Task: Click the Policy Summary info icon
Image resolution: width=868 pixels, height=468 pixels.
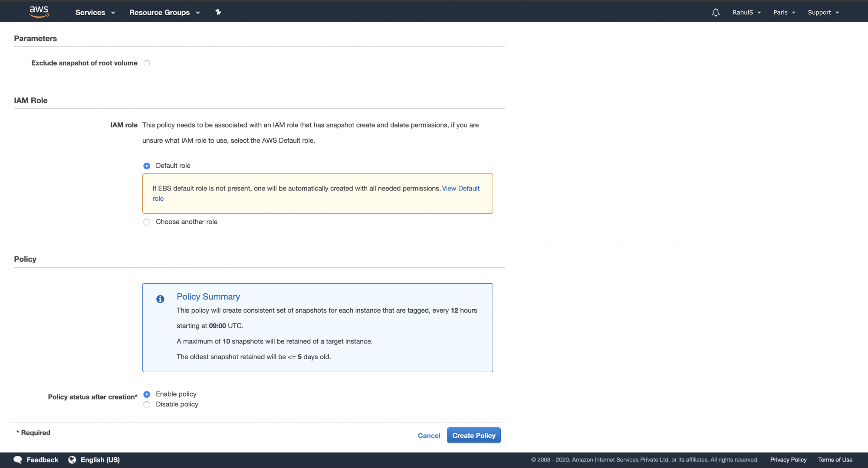Action: click(x=160, y=299)
